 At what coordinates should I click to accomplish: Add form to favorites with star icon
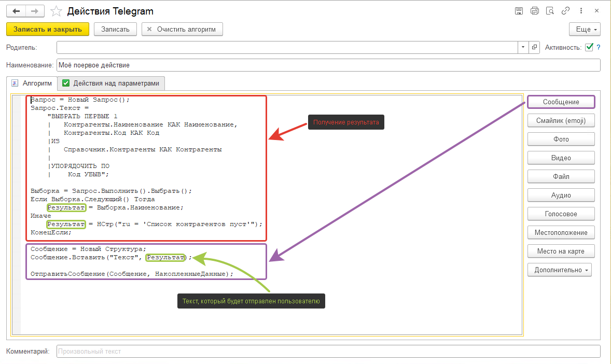point(57,11)
